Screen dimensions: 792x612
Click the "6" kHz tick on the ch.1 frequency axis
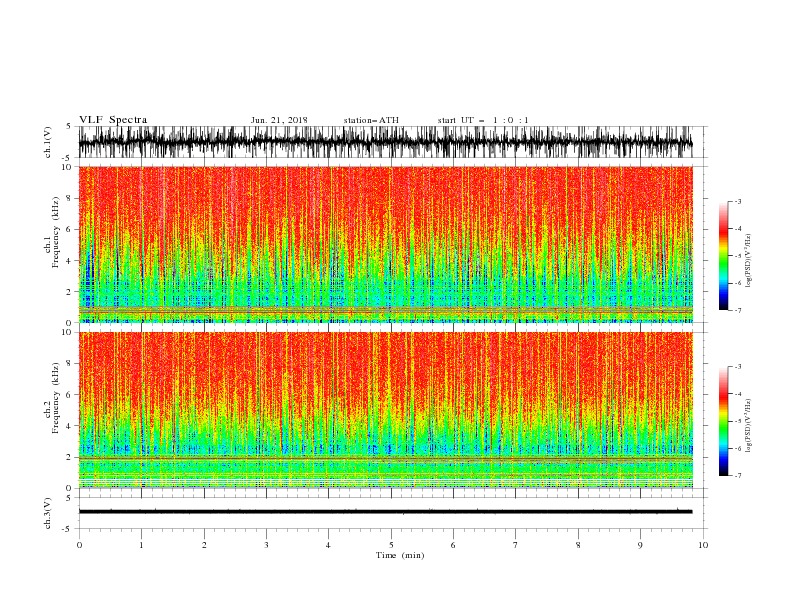pos(70,230)
